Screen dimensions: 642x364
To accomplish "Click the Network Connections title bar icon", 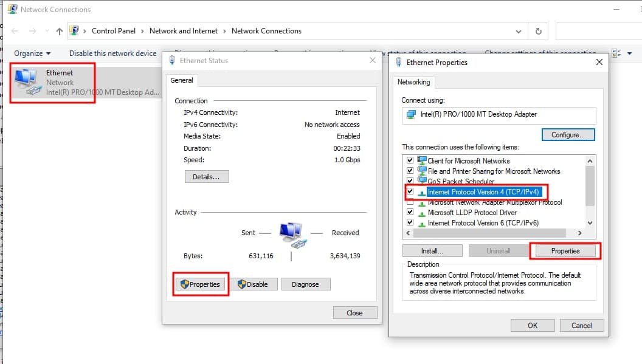I will 11,10.
